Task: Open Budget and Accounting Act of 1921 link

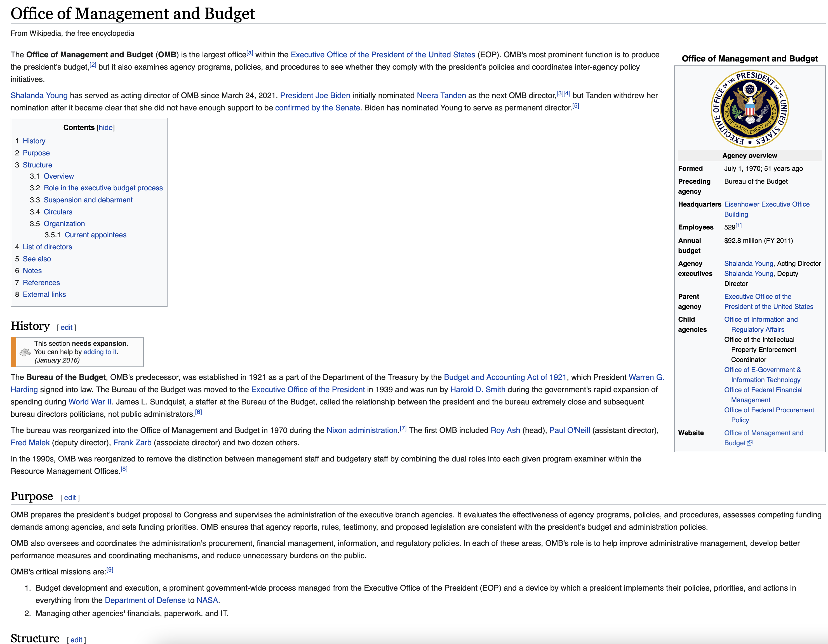Action: 505,377
